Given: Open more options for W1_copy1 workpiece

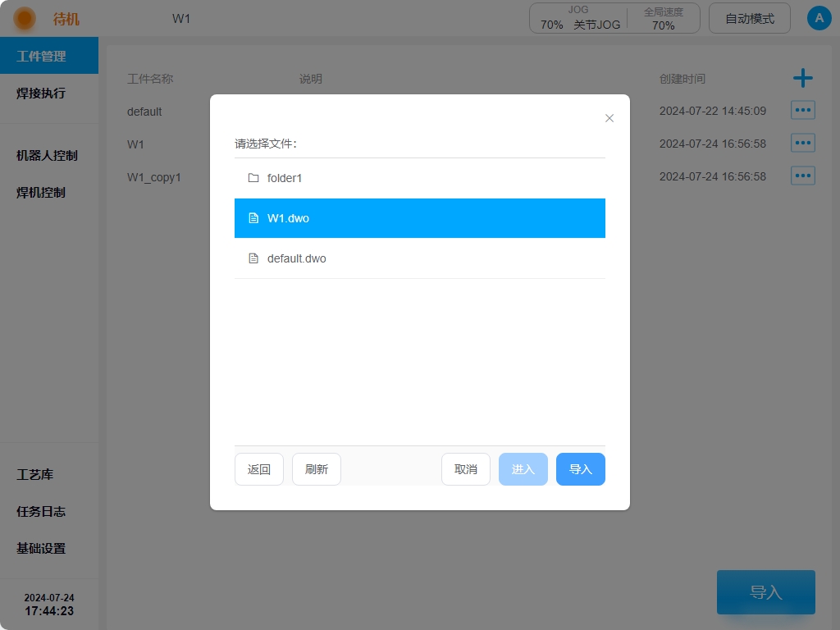Looking at the screenshot, I should pyautogui.click(x=802, y=176).
